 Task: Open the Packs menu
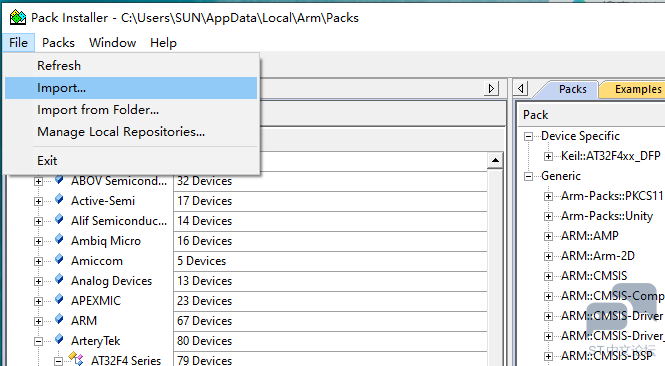pos(58,43)
